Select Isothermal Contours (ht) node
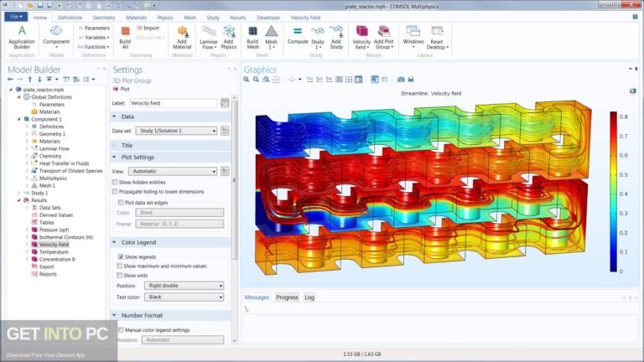This screenshot has height=362, width=644. click(x=65, y=237)
